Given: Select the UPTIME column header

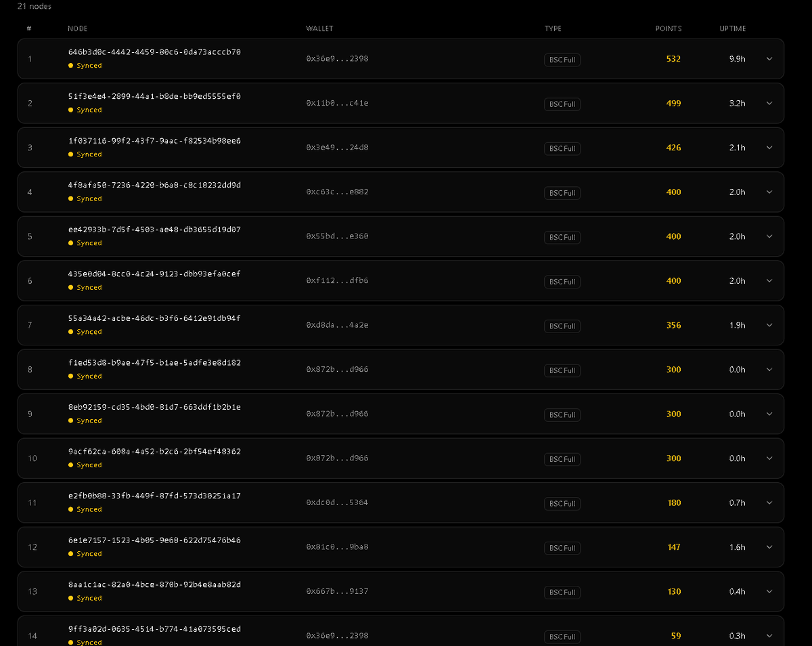Looking at the screenshot, I should tap(733, 29).
